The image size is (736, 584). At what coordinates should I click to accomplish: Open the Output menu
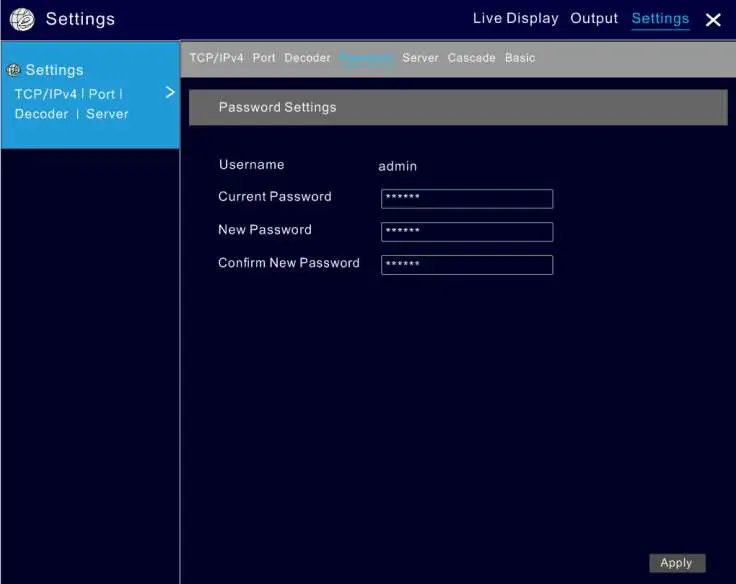(x=594, y=18)
